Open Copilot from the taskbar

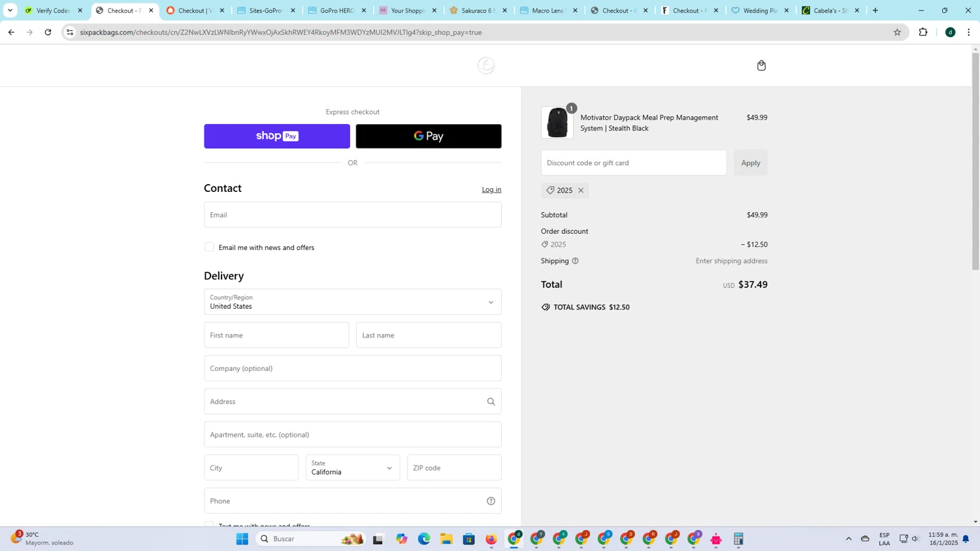(x=401, y=539)
